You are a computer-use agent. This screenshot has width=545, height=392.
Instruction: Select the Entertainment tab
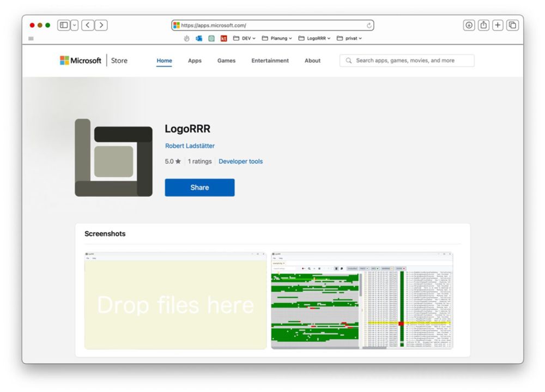pyautogui.click(x=270, y=61)
